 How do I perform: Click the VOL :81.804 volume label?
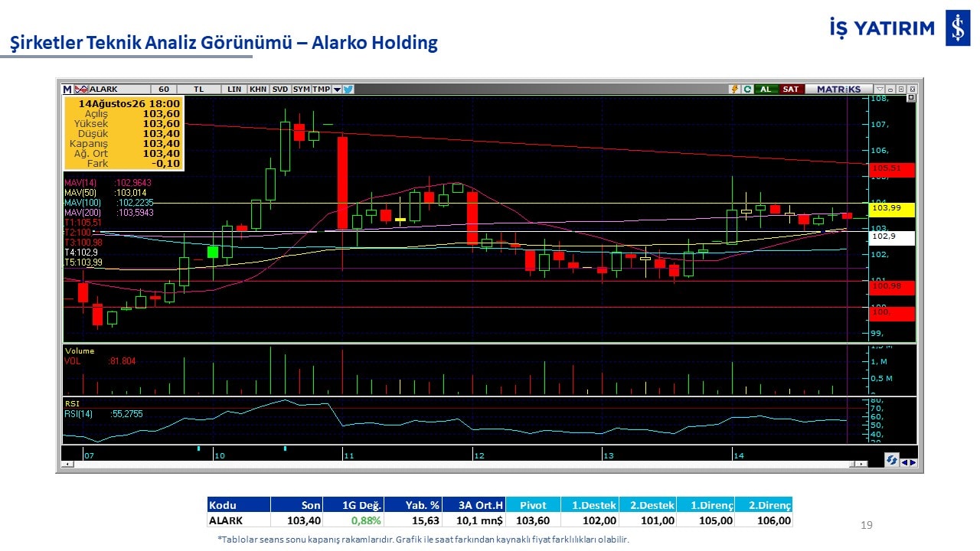click(100, 361)
